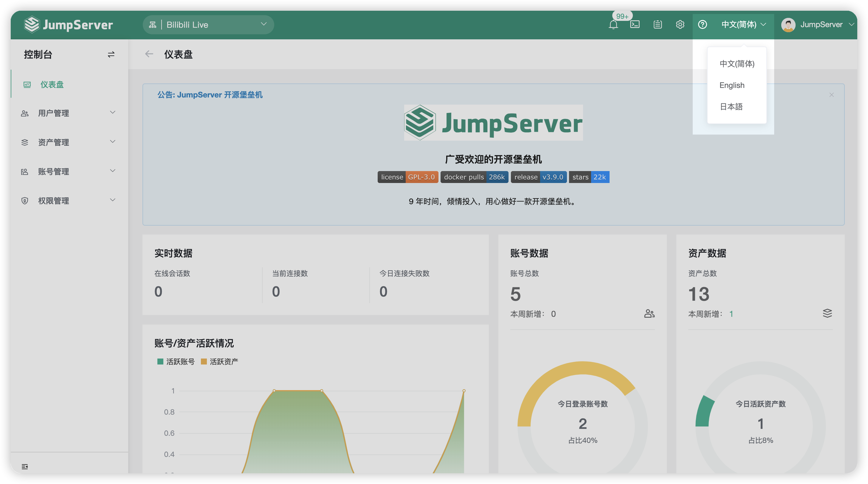
Task: Click the 账号/资产活跃情况 chart title
Action: (194, 343)
